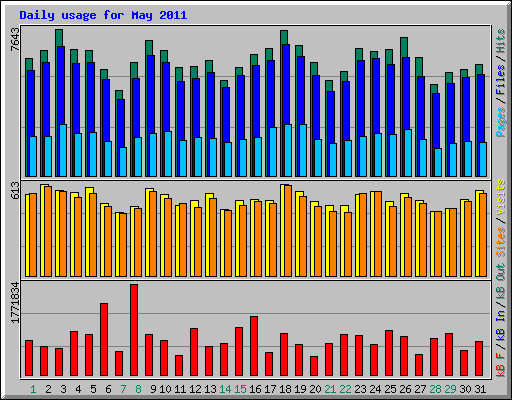Click day 11 on the x-axis
Screen dimensions: 512x400
point(180,389)
